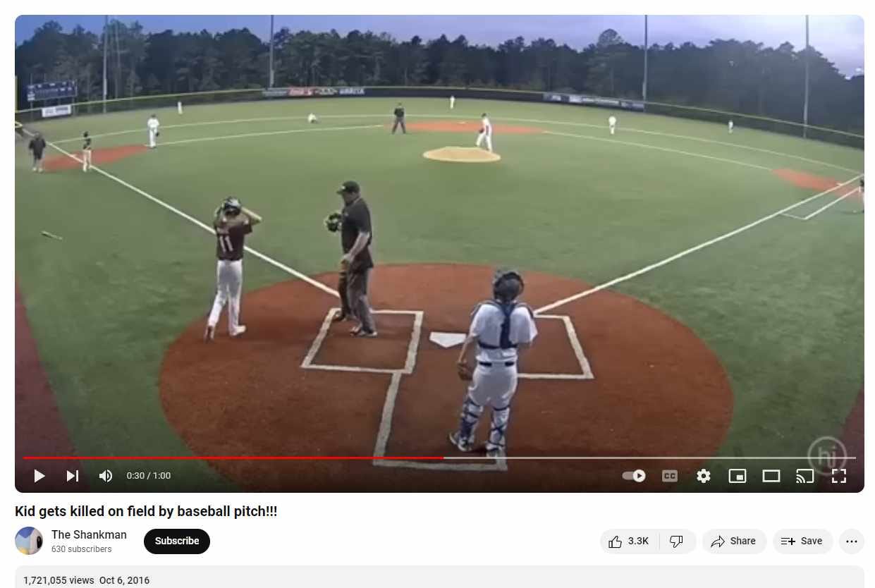The image size is (875, 588).
Task: Switch to miniplayer mode
Action: pos(738,476)
